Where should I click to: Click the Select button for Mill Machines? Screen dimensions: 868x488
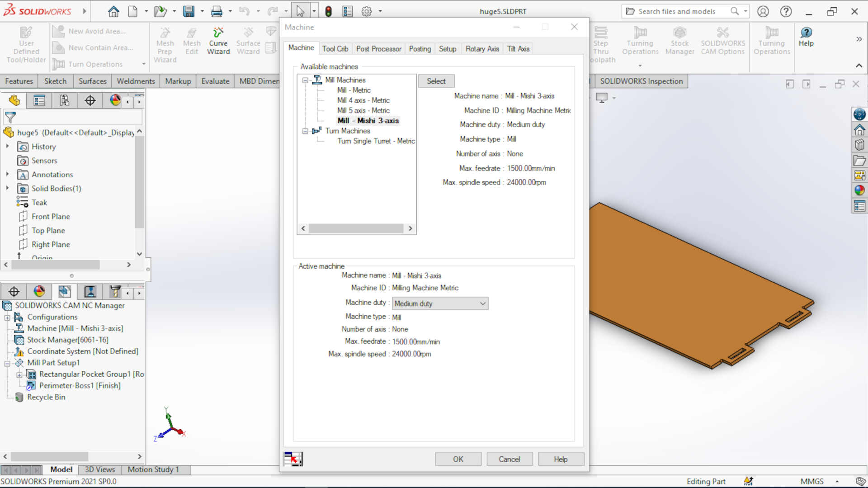(x=436, y=81)
